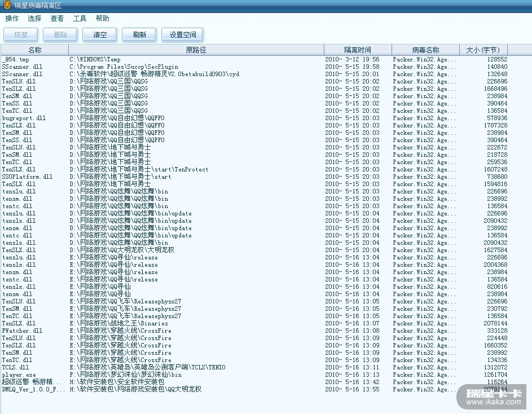Screen dimensions: 532x414
Task: Click file size 140840
Action: (x=497, y=67)
